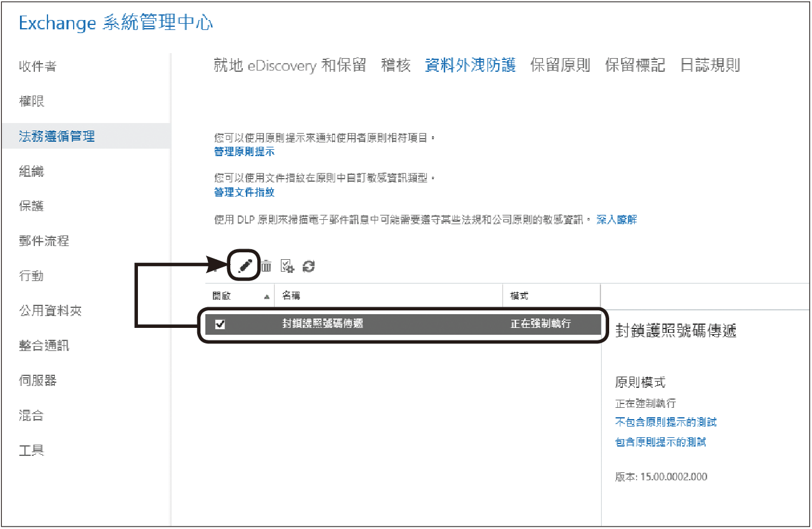This screenshot has height=529, width=812.
Task: Click the 管理文件指紋 link
Action: (x=244, y=192)
